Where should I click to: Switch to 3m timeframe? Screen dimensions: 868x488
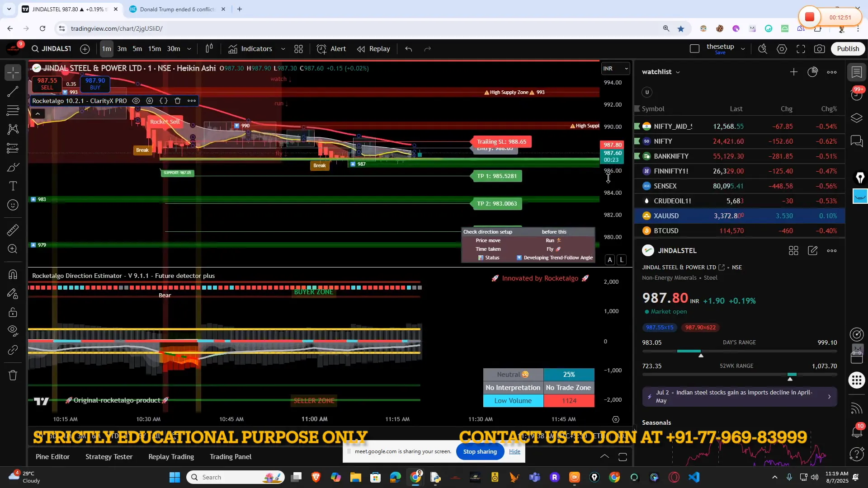(122, 49)
